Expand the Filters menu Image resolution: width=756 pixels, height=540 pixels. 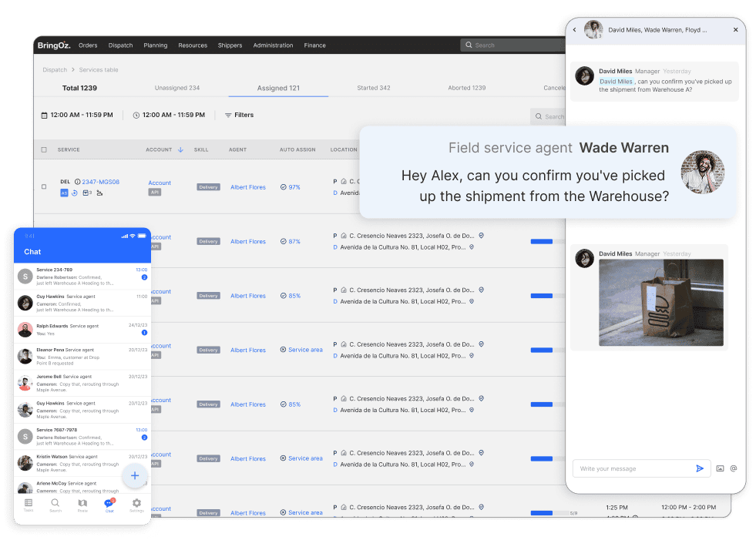click(x=239, y=116)
